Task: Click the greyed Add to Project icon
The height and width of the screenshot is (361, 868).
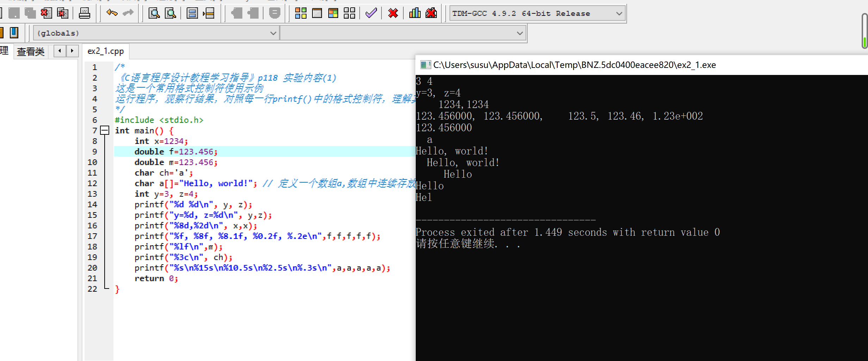Action: tap(236, 13)
